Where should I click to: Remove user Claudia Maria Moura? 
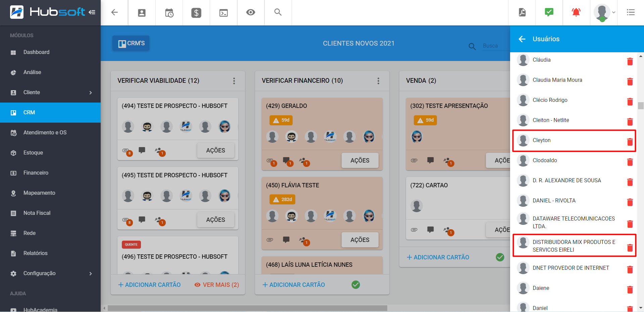[630, 81]
